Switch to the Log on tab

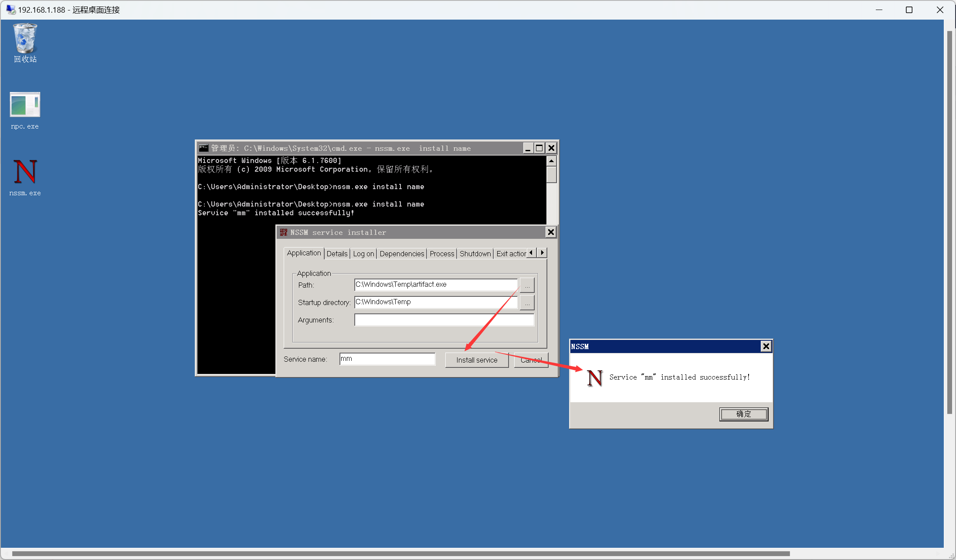click(x=363, y=254)
